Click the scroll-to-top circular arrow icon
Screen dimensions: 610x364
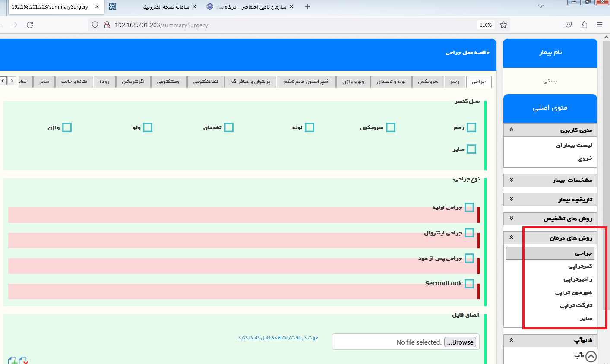[x=591, y=357]
